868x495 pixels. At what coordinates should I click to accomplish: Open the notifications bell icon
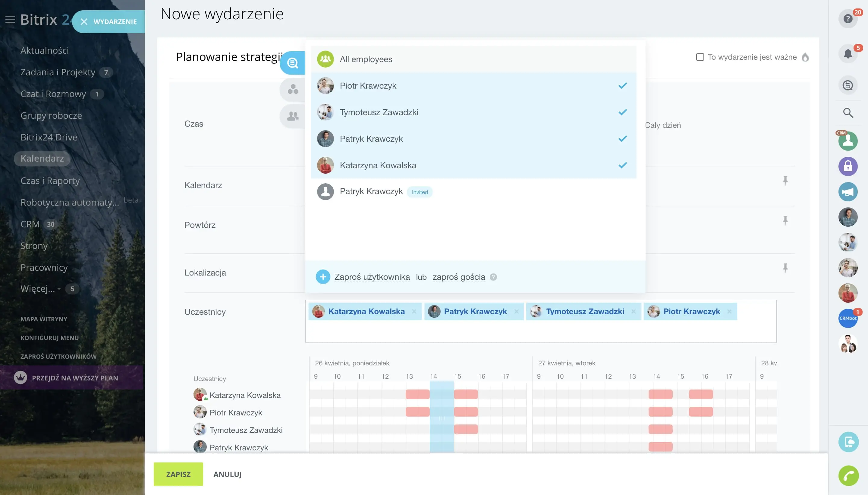pos(848,53)
